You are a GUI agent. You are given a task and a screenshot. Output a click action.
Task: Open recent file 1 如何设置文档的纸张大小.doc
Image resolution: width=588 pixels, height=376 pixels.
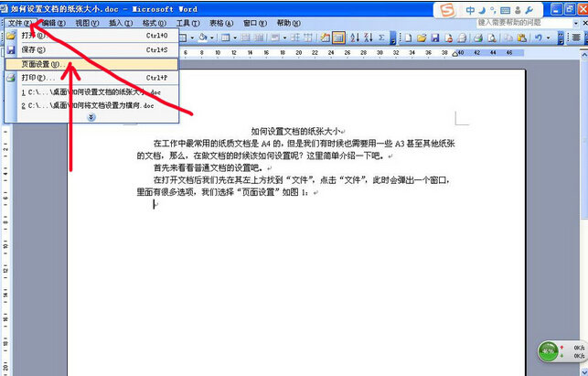[91, 92]
